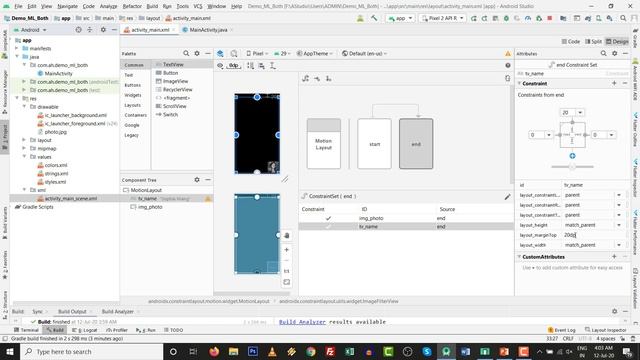Switch to the Build Analyzer tab
This screenshot has width=640, height=360.
[118, 311]
